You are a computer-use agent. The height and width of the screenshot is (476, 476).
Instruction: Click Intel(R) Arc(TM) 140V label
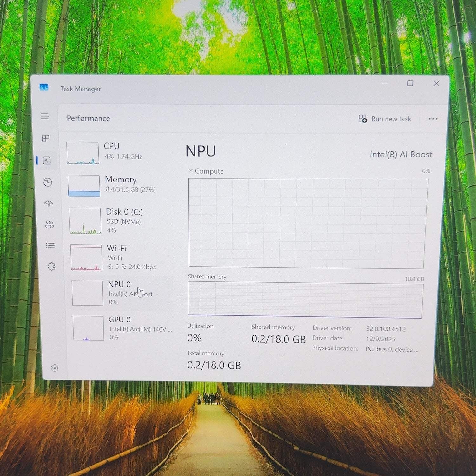141,329
